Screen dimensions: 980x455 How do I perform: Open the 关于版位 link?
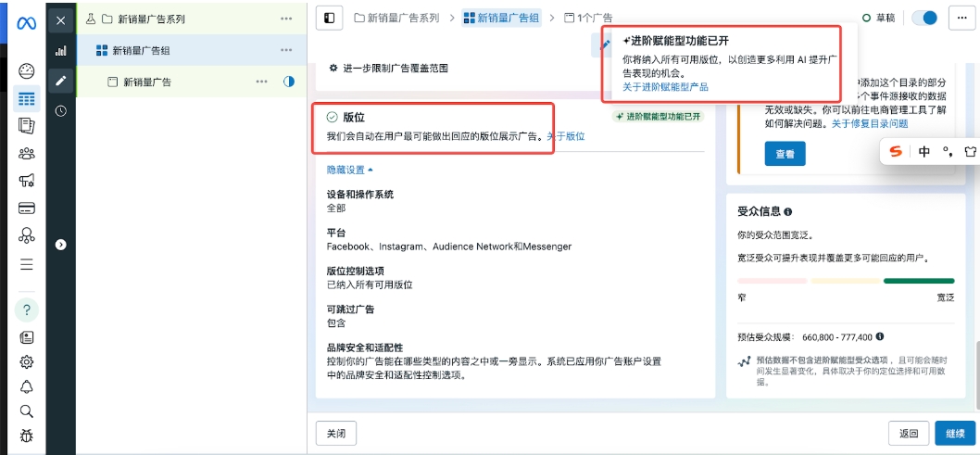click(x=566, y=136)
